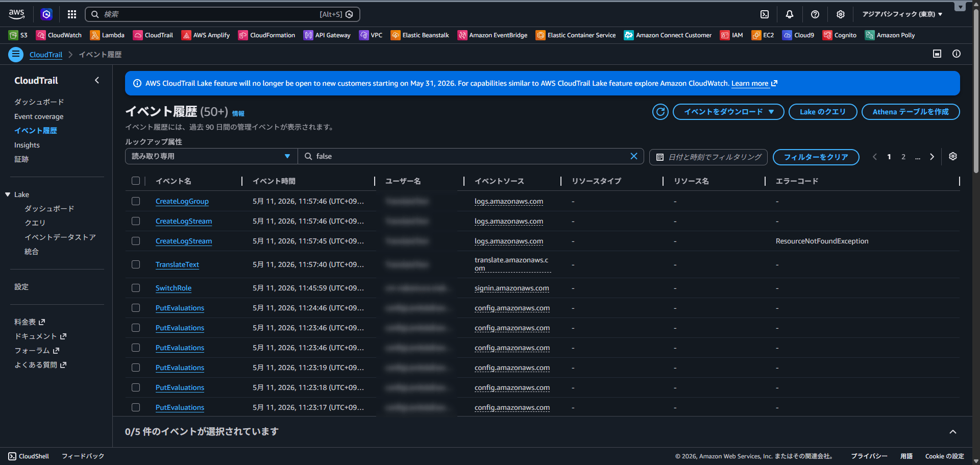Open the IAM shortcut
The image size is (980, 465).
pyautogui.click(x=731, y=35)
